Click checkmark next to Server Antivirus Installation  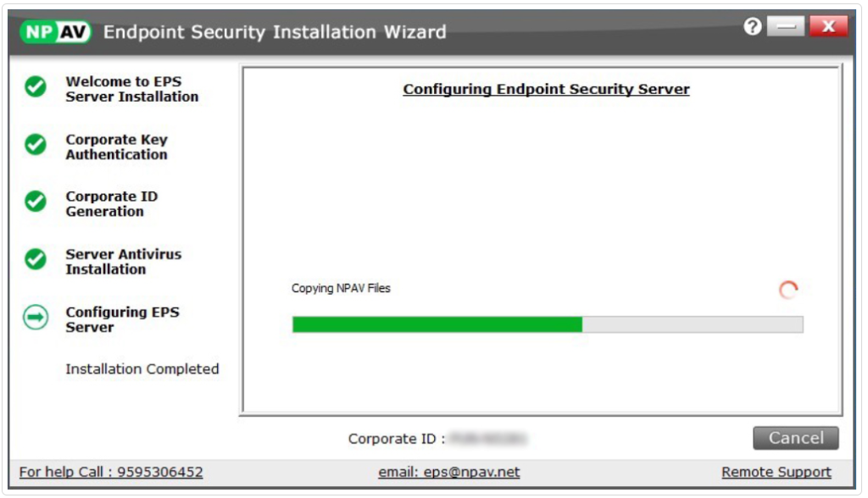(36, 259)
